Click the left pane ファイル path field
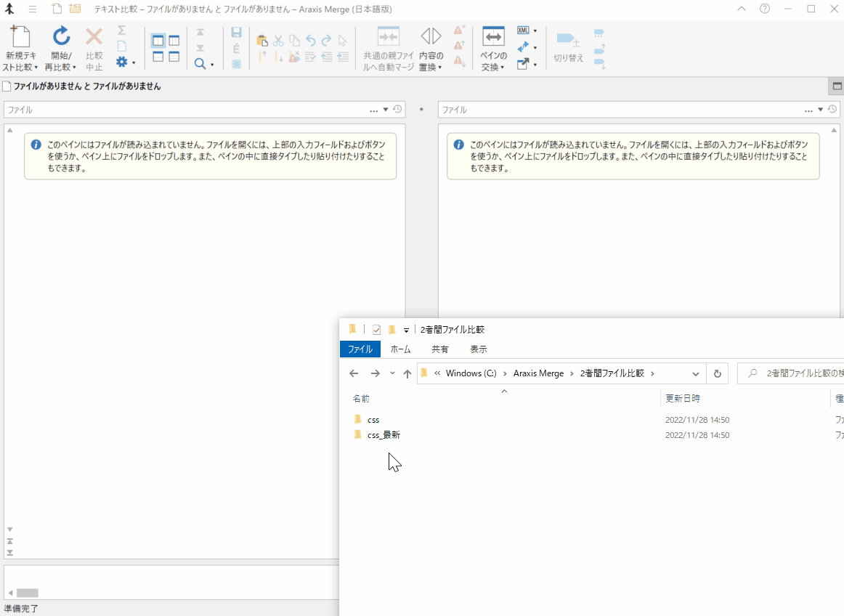This screenshot has height=616, width=844. (182, 110)
